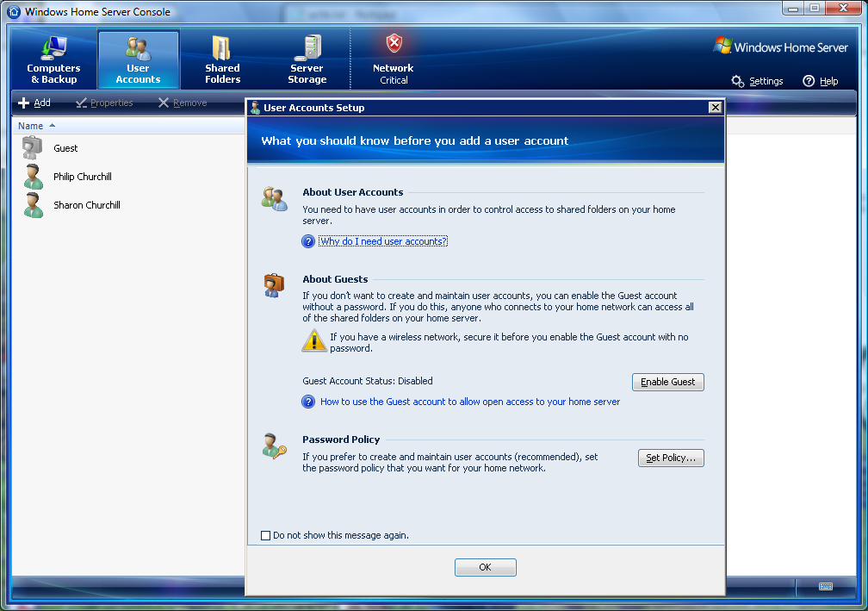868x611 pixels.
Task: Click the User Accounts Setup title icon
Action: (x=255, y=108)
